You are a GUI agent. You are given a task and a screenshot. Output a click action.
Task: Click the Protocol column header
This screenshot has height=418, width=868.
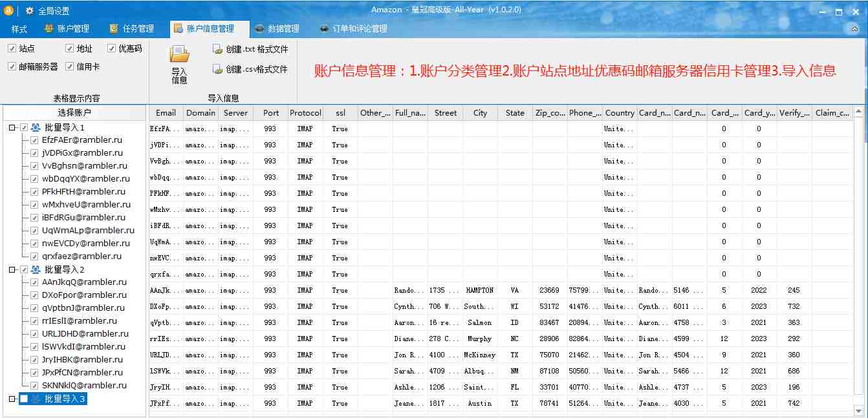tap(305, 112)
